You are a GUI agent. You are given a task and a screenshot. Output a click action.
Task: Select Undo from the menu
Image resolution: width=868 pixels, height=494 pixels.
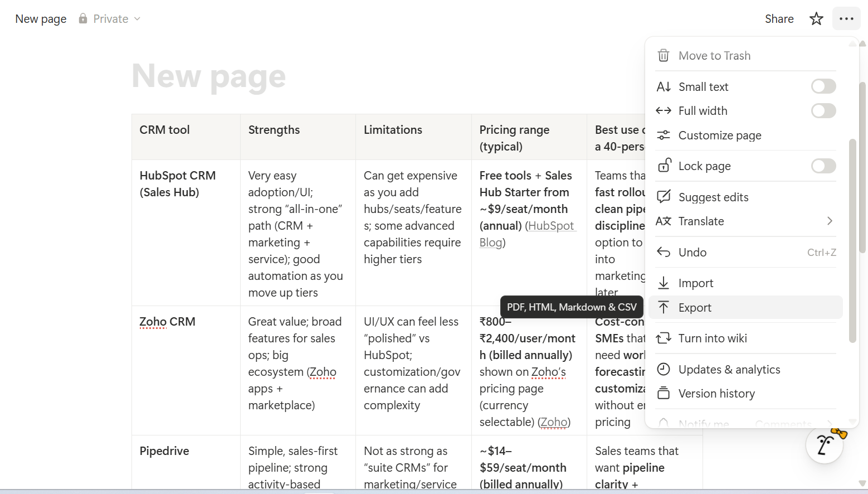point(692,252)
